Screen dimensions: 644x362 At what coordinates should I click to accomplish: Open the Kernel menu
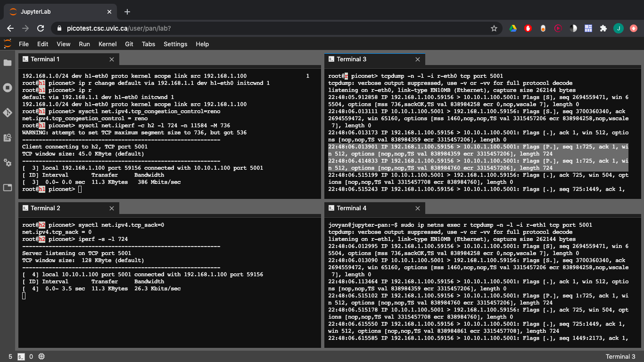[107, 44]
